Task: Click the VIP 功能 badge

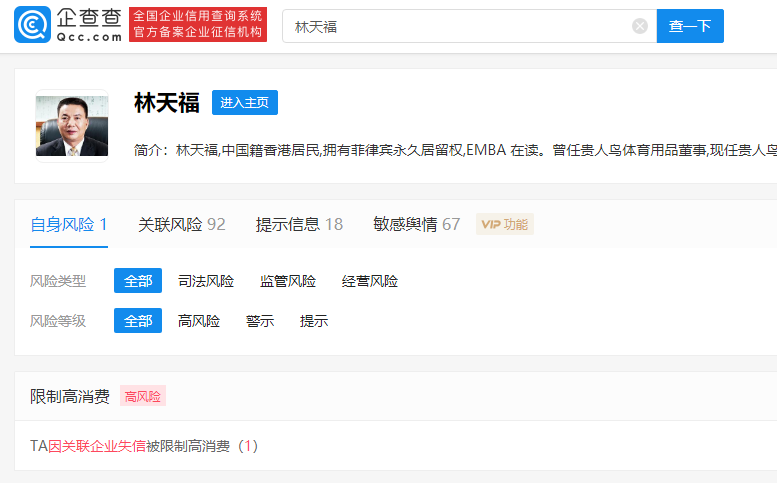Action: (x=504, y=224)
